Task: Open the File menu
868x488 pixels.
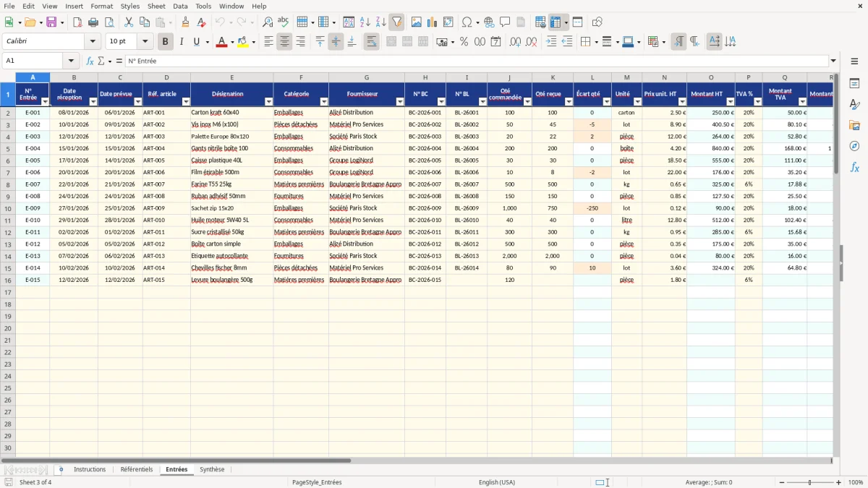Action: pyautogui.click(x=9, y=6)
